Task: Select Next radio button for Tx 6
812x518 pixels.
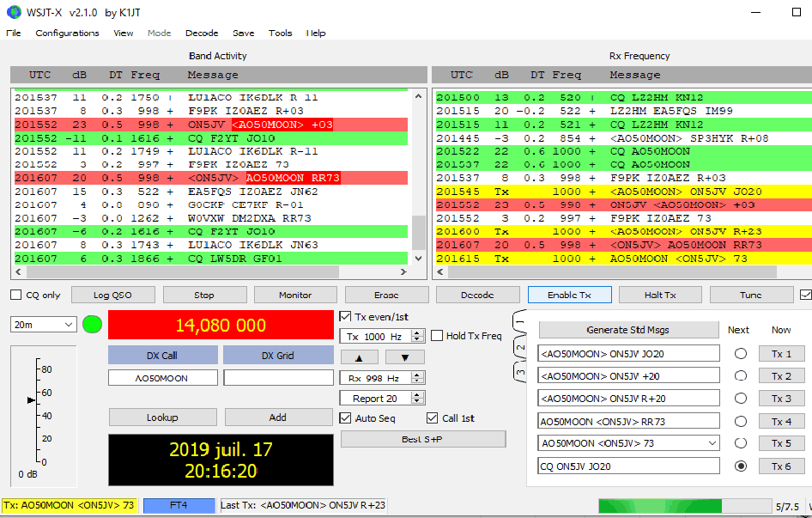Action: pyautogui.click(x=741, y=466)
